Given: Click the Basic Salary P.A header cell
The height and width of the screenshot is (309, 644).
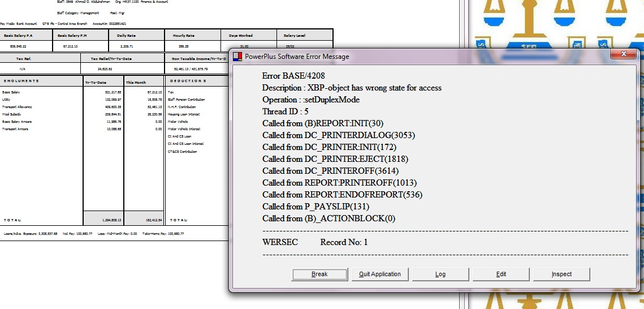Looking at the screenshot, I should coord(18,36).
